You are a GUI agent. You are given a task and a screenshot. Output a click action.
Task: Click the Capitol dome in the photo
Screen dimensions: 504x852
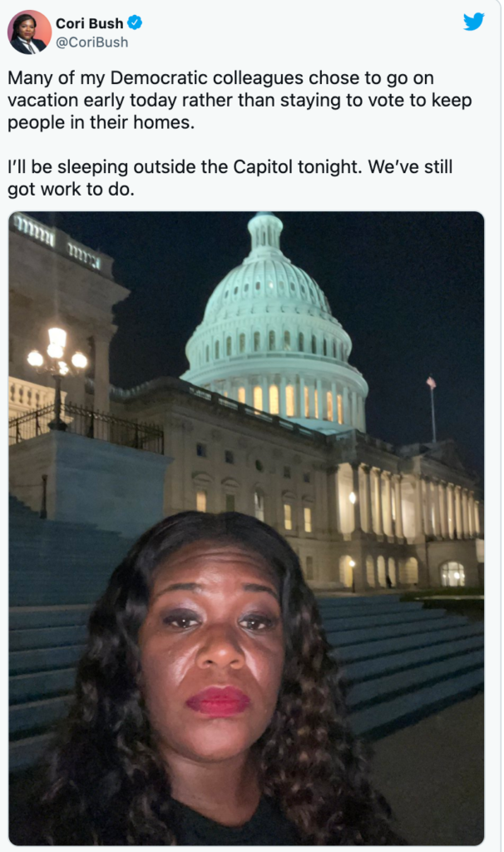(273, 320)
